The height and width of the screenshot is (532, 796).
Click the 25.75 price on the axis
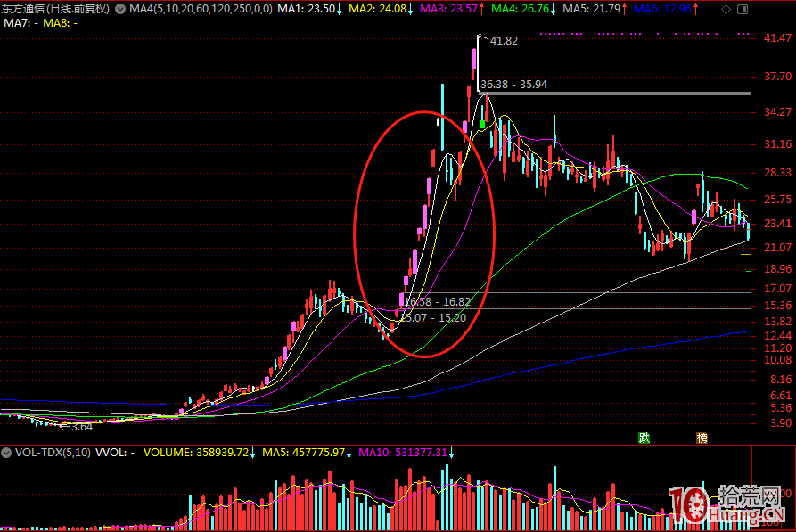[x=777, y=200]
